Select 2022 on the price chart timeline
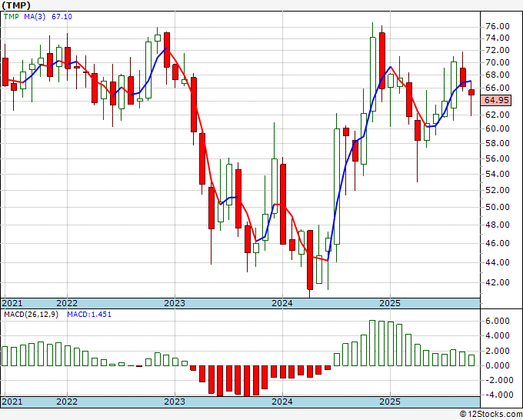The image size is (523, 420). point(67,303)
